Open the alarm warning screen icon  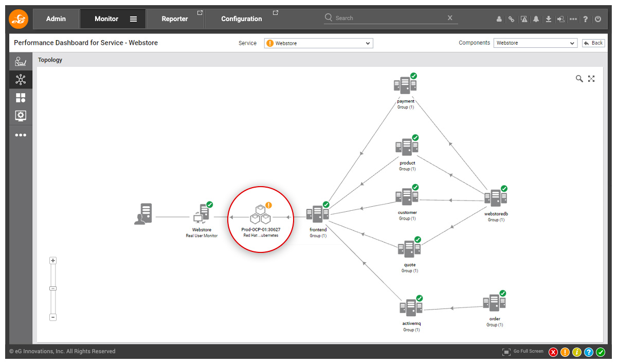[524, 19]
